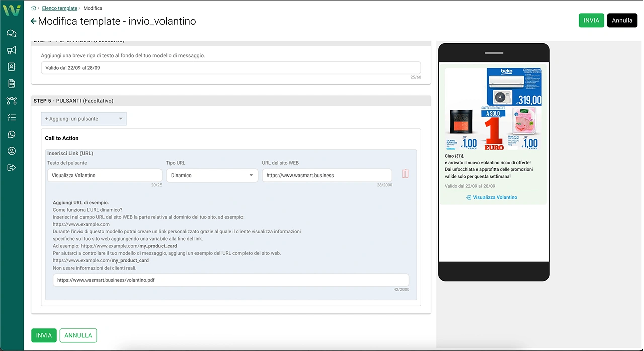
Task: Tap Visualizza Volantino link in phone preview
Action: tap(495, 197)
